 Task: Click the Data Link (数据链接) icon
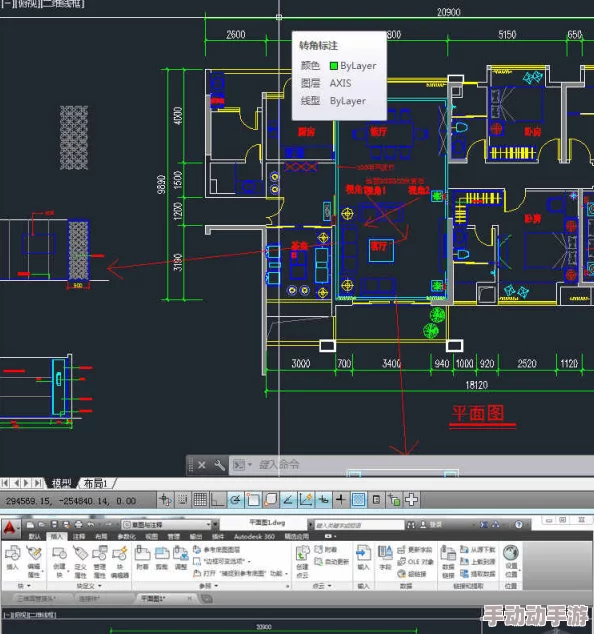tap(448, 562)
